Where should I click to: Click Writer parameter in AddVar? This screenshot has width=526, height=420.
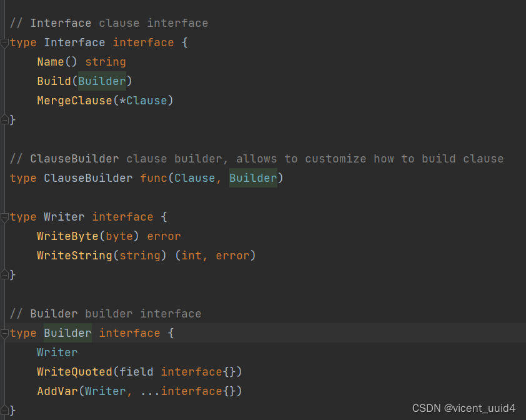106,391
